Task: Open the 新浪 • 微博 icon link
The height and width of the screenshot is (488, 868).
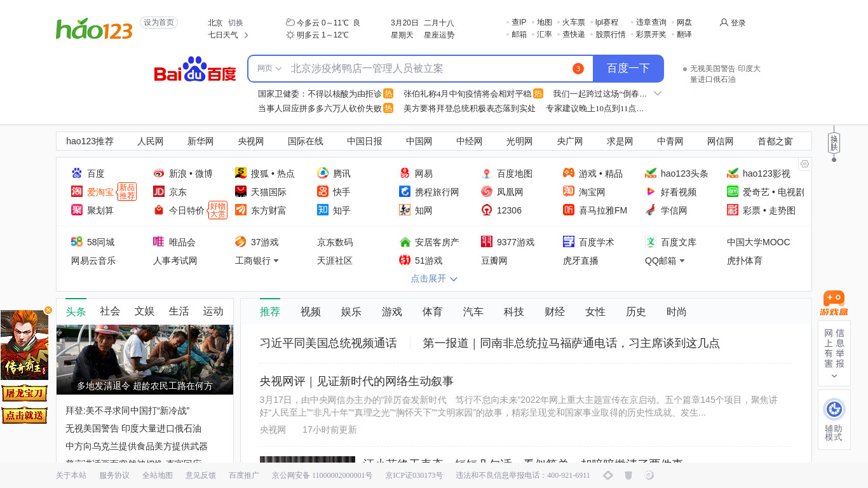Action: coord(159,173)
